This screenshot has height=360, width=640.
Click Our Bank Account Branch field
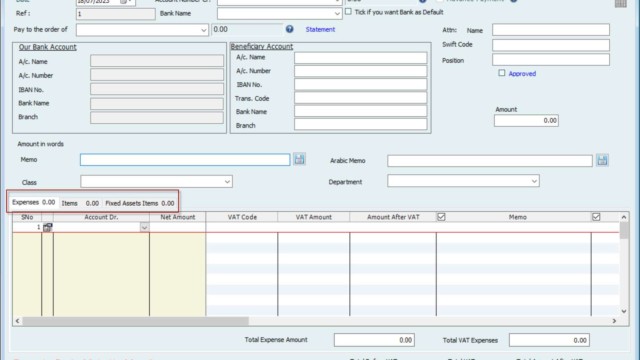(x=157, y=118)
